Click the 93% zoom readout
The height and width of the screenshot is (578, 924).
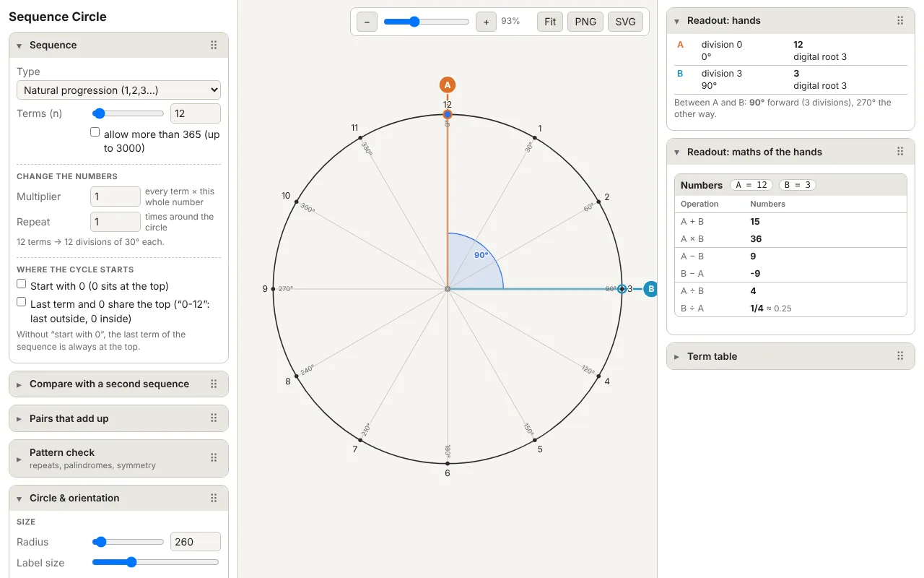(510, 22)
